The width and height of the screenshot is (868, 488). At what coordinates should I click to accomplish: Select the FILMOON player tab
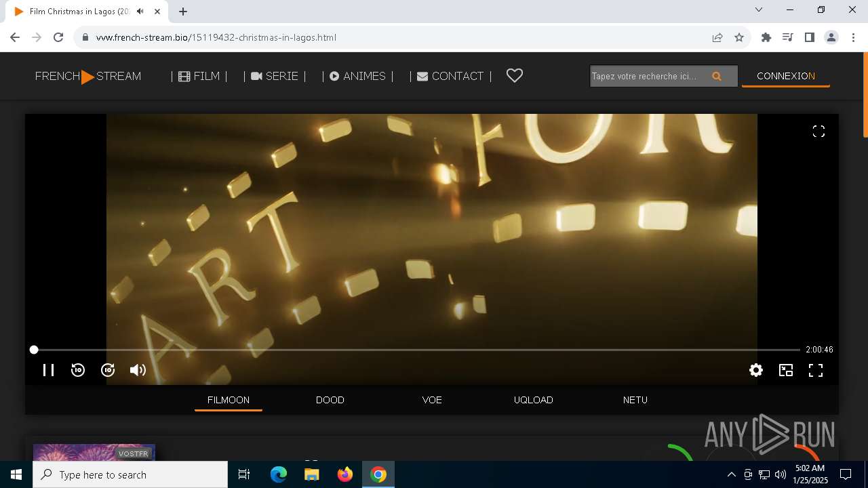pos(229,400)
